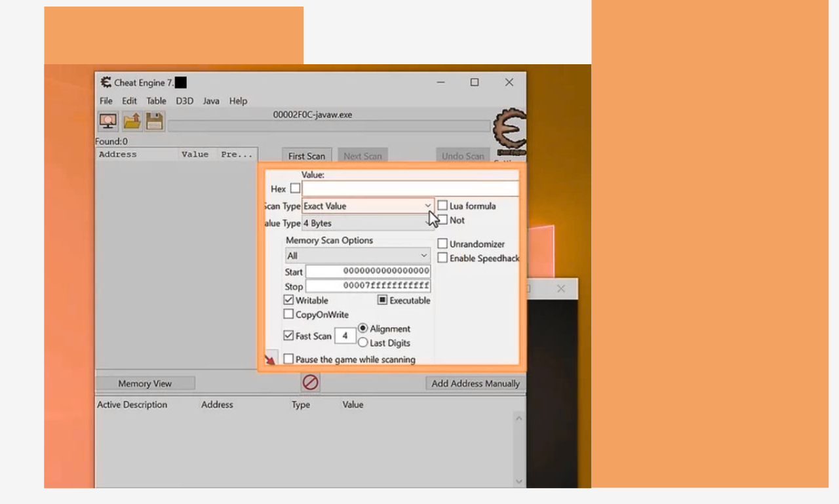Click the Pre... column header in results
839x504 pixels.
coord(237,155)
